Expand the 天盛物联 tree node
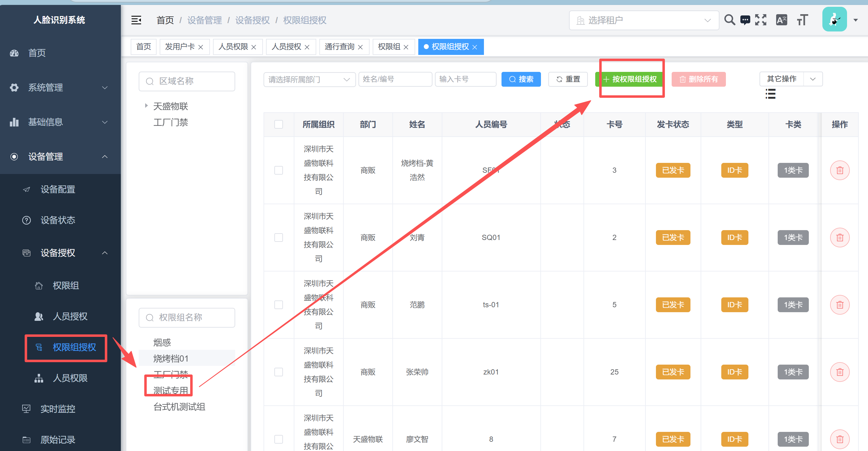Image resolution: width=868 pixels, height=451 pixels. point(146,106)
